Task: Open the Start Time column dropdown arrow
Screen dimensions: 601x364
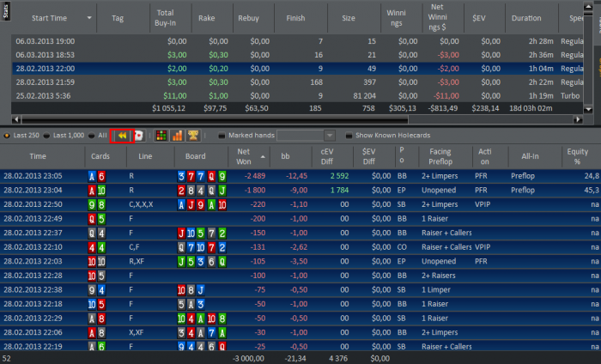Action: pyautogui.click(x=89, y=18)
